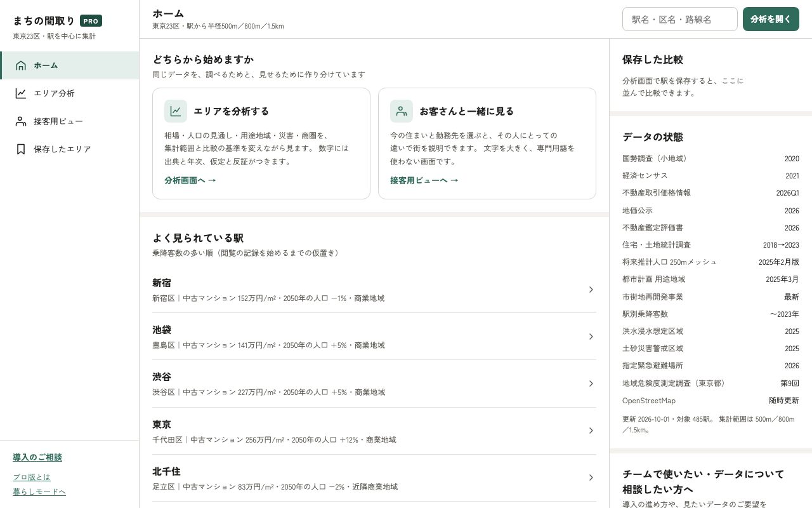This screenshot has width=812, height=508.
Task: Expand the 東京 station row chevron
Action: [x=591, y=431]
